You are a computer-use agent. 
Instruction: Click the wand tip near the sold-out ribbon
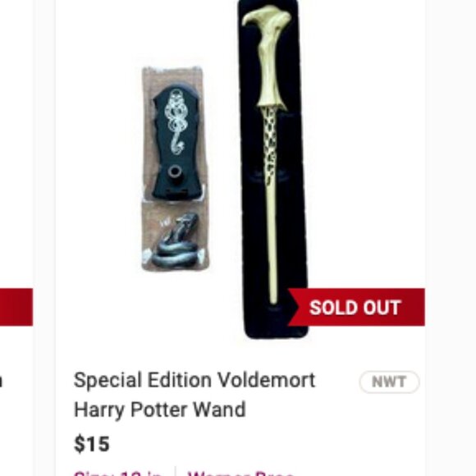[x=273, y=296]
